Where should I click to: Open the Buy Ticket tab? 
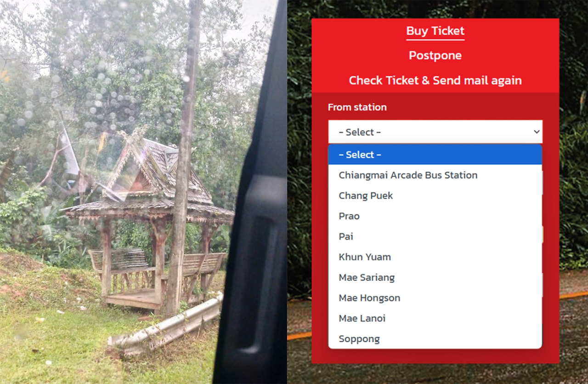435,31
